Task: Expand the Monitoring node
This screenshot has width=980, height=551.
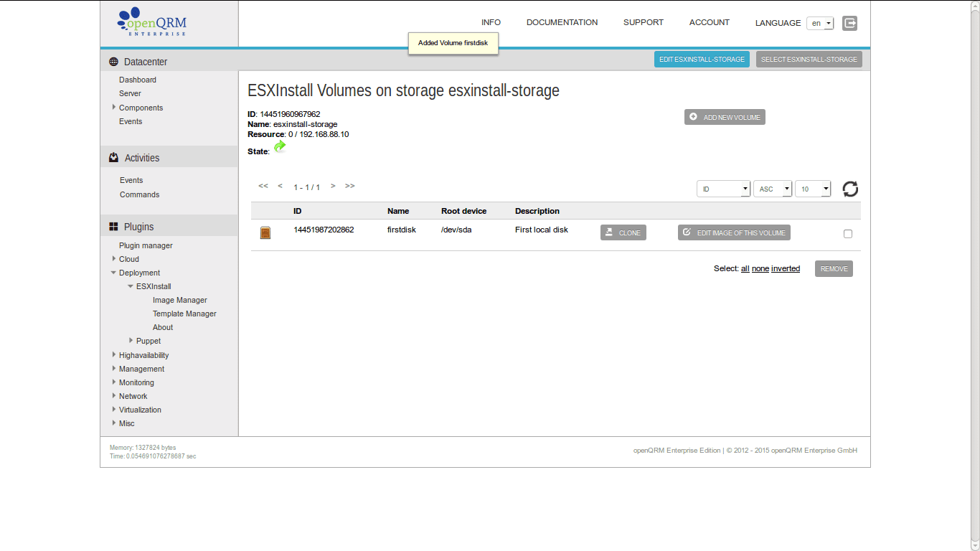Action: point(114,382)
